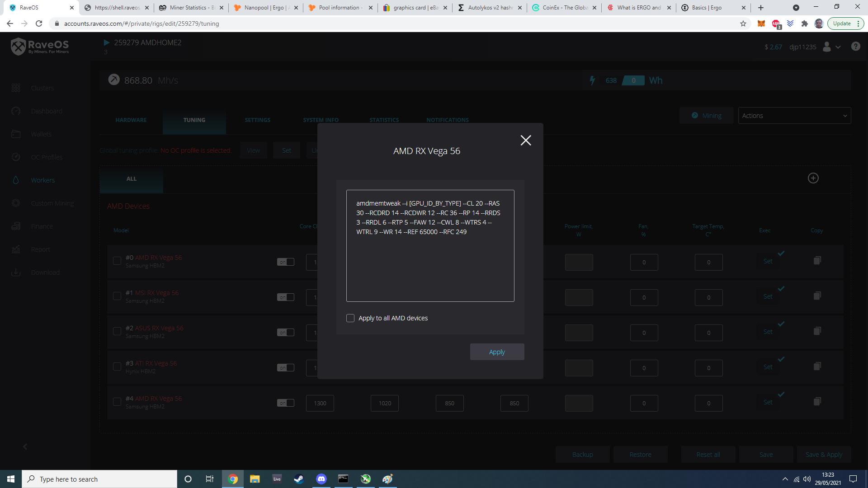This screenshot has height=488, width=868.
Task: Select checkbox for #1 MSI RX Vega 56
Action: [117, 296]
